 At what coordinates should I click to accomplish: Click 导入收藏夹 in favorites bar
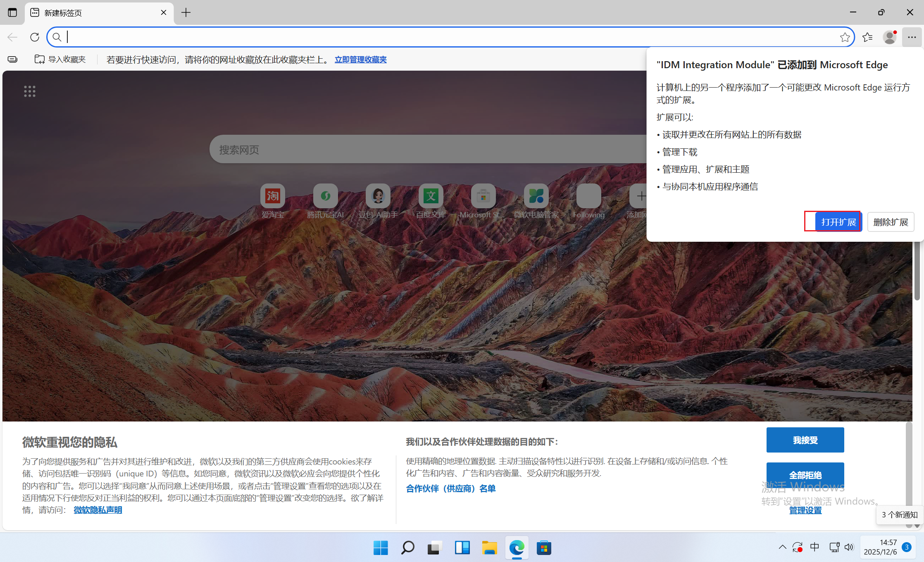tap(60, 60)
